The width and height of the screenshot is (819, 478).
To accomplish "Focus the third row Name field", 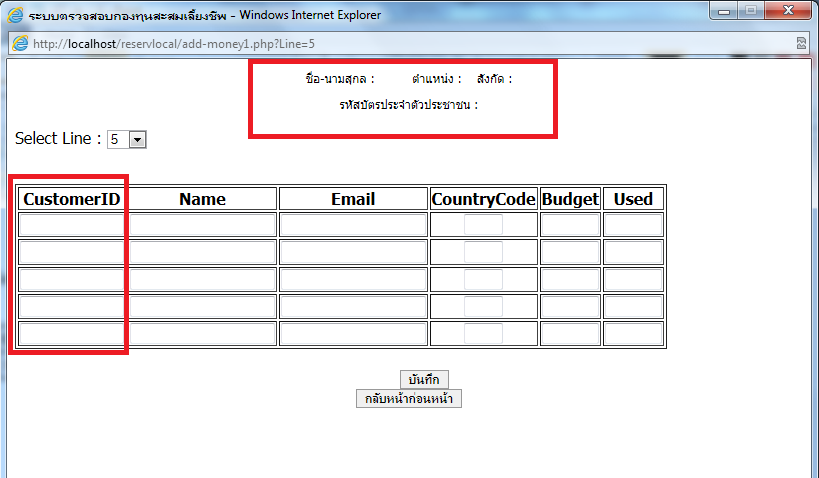I will tap(202, 279).
